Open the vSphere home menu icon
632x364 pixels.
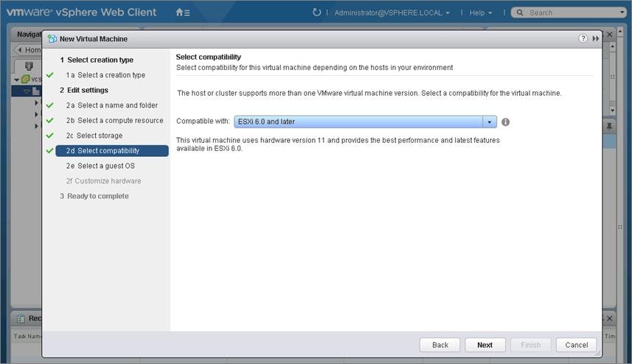[x=183, y=13]
